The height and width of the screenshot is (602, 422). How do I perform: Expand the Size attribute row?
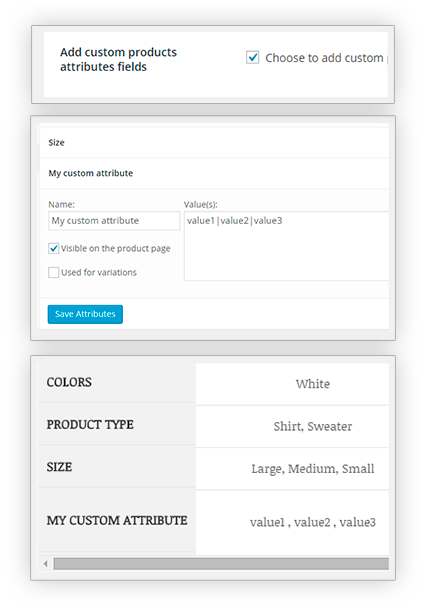pos(214,142)
